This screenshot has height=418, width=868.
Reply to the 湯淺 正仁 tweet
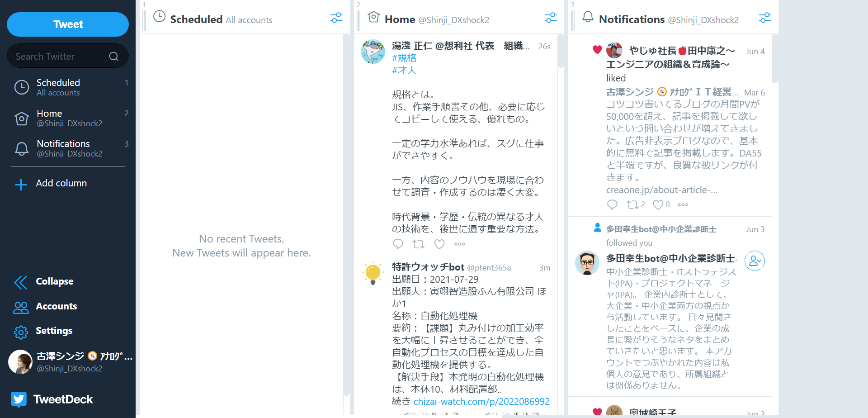click(x=398, y=244)
